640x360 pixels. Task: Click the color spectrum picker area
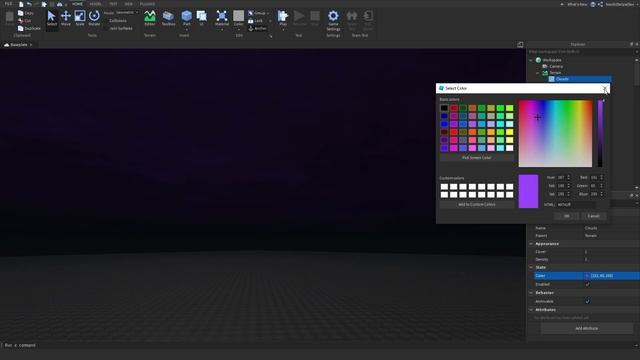pos(555,133)
